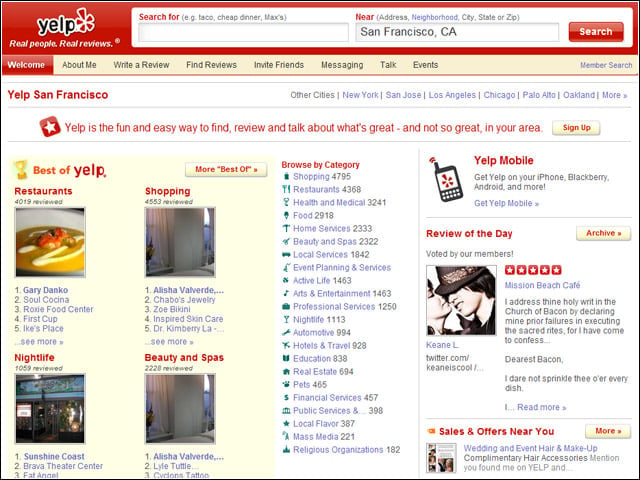Open the Mission Beach Café link
The width and height of the screenshot is (640, 480).
(542, 285)
